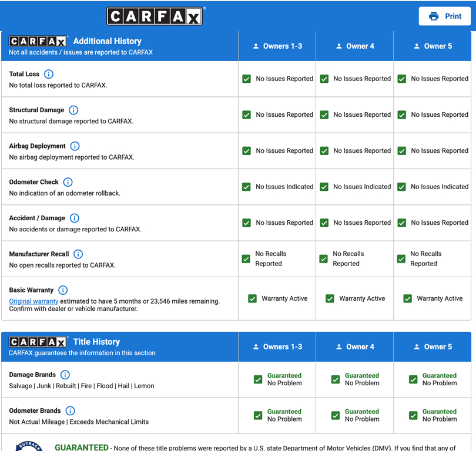Open the info icon next to Odometer Check
The image size is (476, 451).
pos(68,182)
